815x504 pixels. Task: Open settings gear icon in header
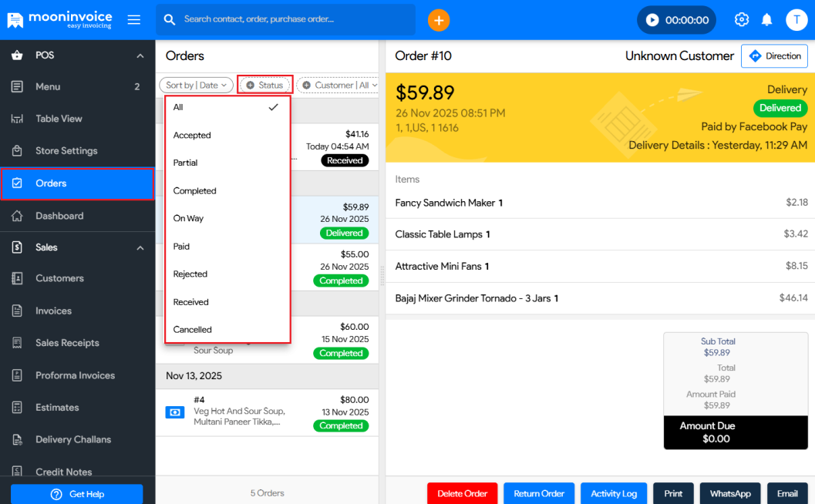click(742, 20)
